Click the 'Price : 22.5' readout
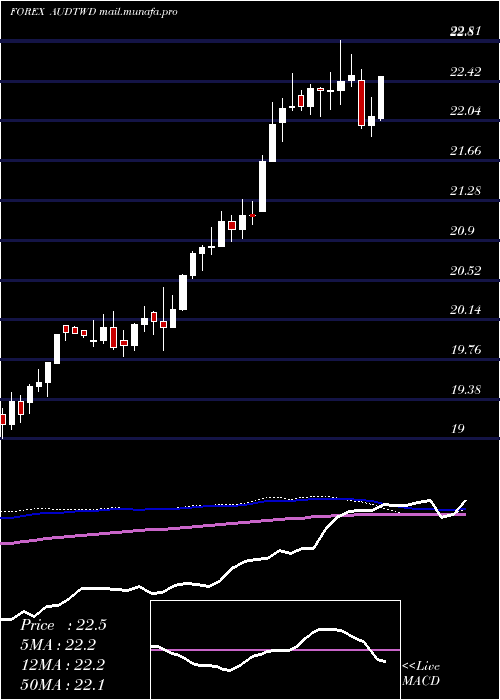Viewport: 500px width, 700px height. (x=63, y=625)
